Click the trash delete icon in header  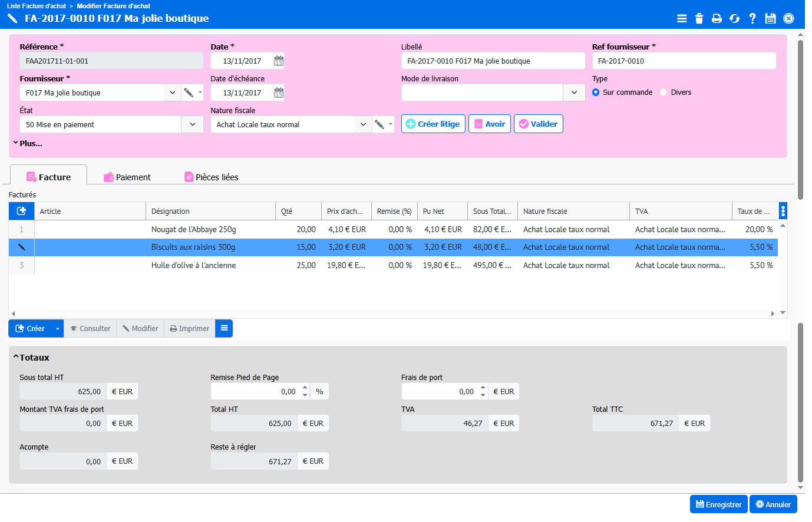tap(699, 18)
